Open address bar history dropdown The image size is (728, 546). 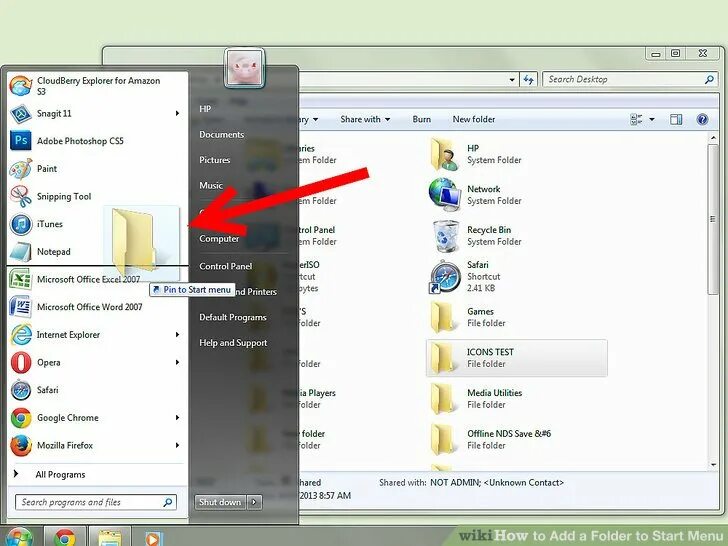click(x=512, y=79)
